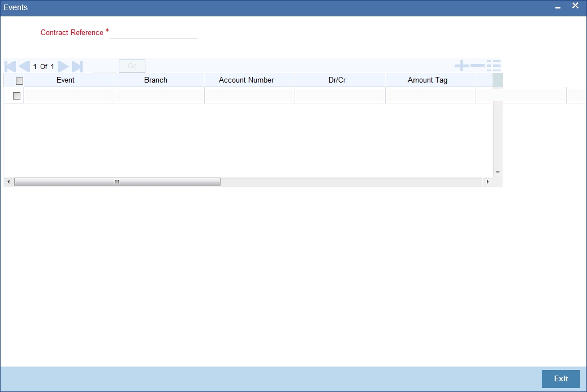Screen dimensions: 587x392
Task: Go to first page of records
Action: tap(10, 67)
